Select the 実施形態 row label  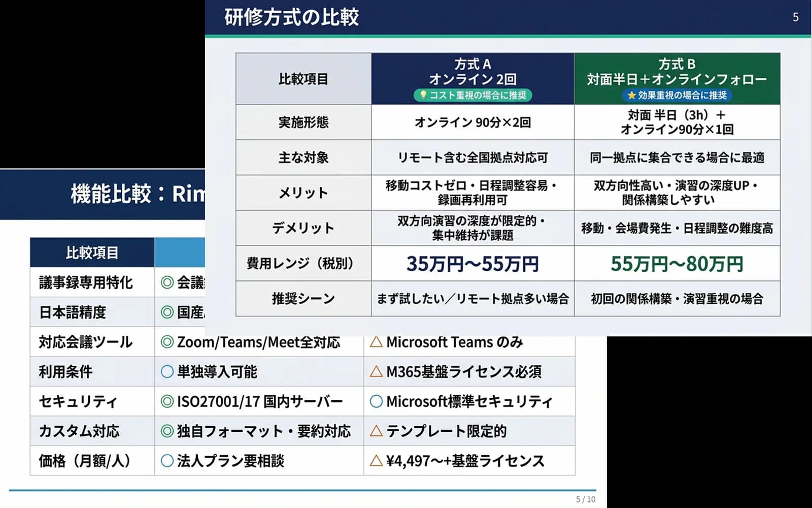303,122
